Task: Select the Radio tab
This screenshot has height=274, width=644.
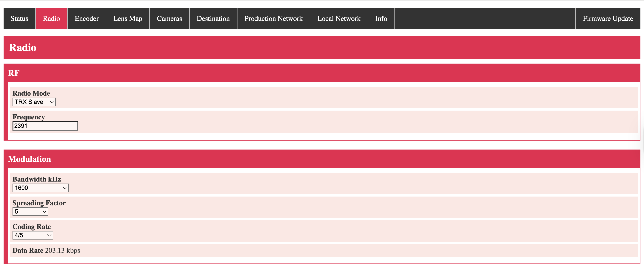Action: (51, 19)
